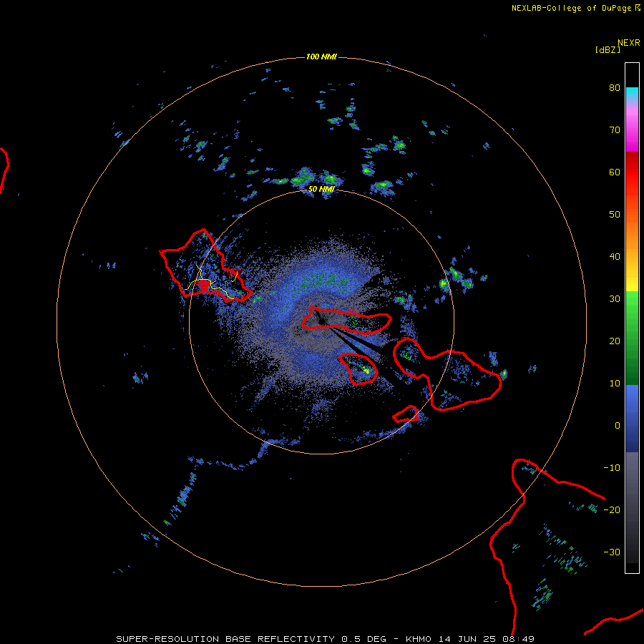Click the 14 JUN 25 date text
Image resolution: width=644 pixels, height=644 pixels.
[x=467, y=639]
